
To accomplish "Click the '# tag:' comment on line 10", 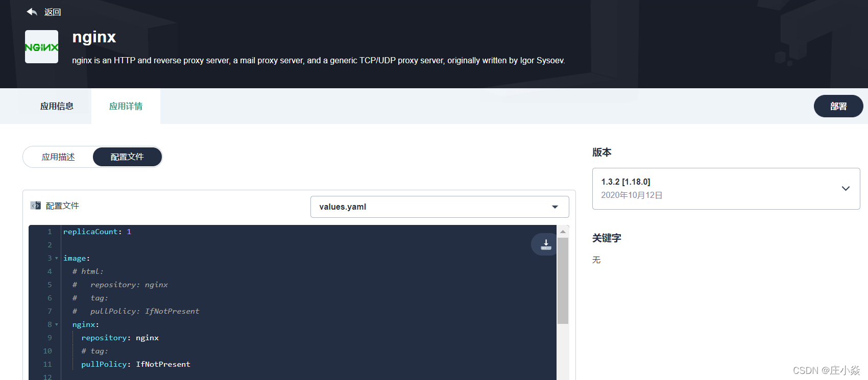I will (x=94, y=351).
